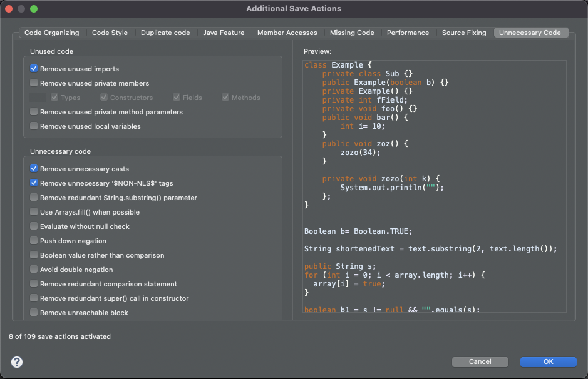Check Remove unused private method parameters
This screenshot has width=588, height=379.
tap(34, 111)
